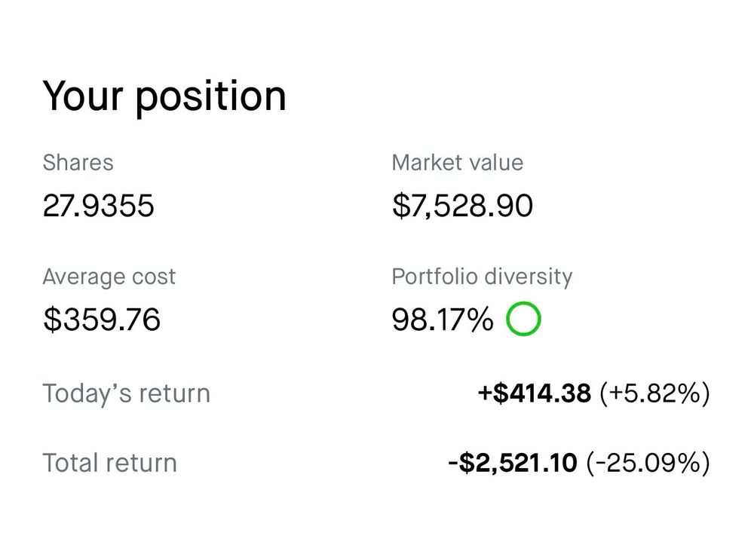
Task: Click the word "position" in the heading
Action: tap(210, 99)
